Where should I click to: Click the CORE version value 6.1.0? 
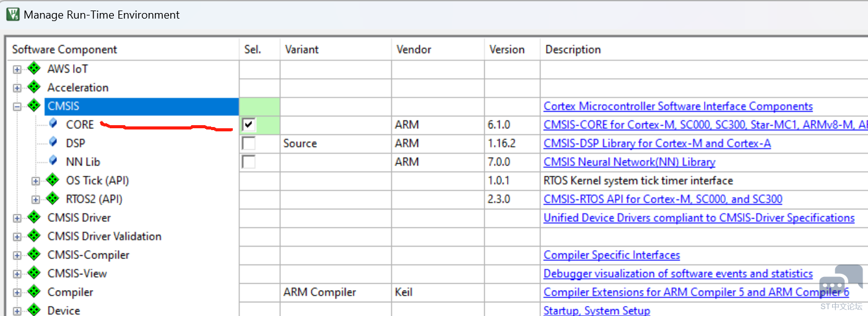(x=499, y=125)
